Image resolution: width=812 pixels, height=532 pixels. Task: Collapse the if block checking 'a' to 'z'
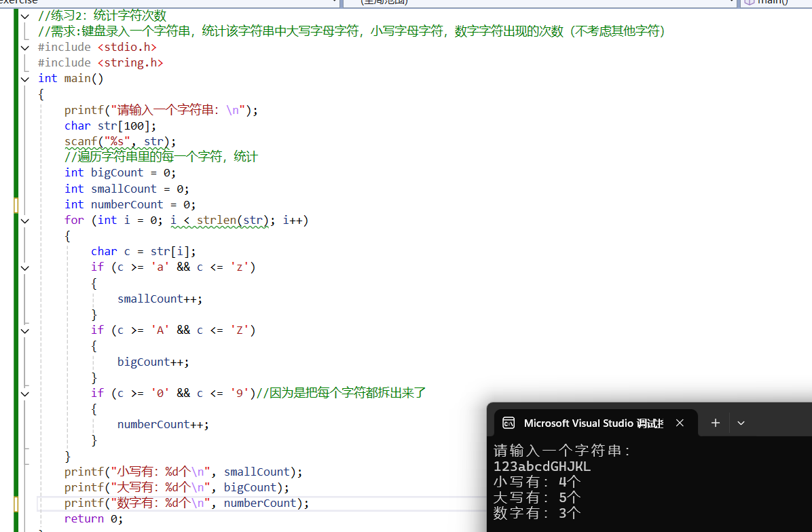click(25, 268)
